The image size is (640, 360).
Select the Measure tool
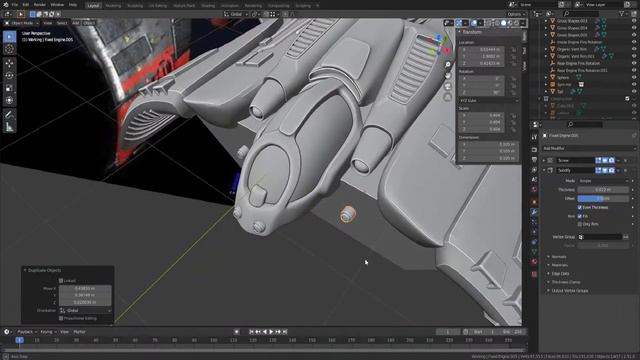point(9,127)
